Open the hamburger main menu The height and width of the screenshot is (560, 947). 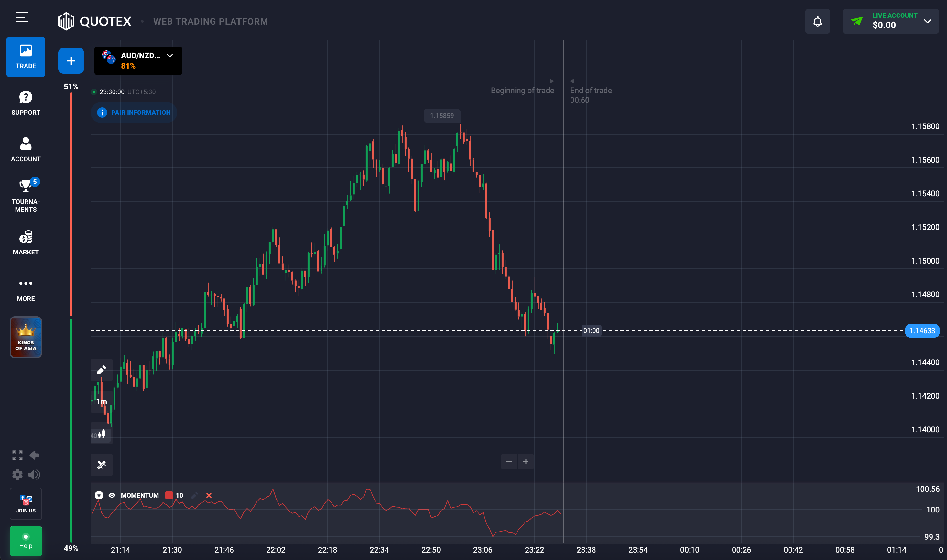coord(22,17)
